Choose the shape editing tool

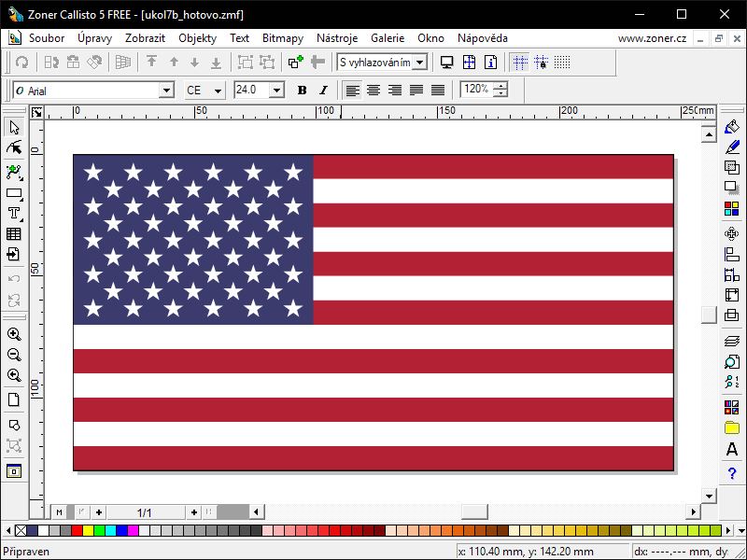tap(14, 148)
